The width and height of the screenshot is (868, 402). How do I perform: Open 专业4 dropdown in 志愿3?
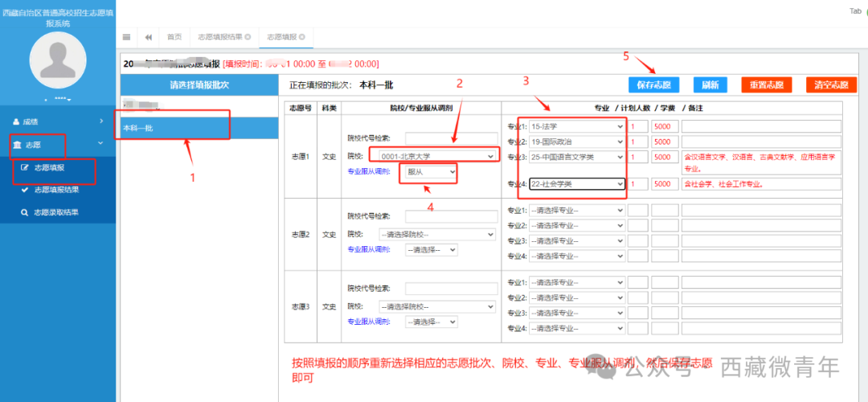point(577,328)
